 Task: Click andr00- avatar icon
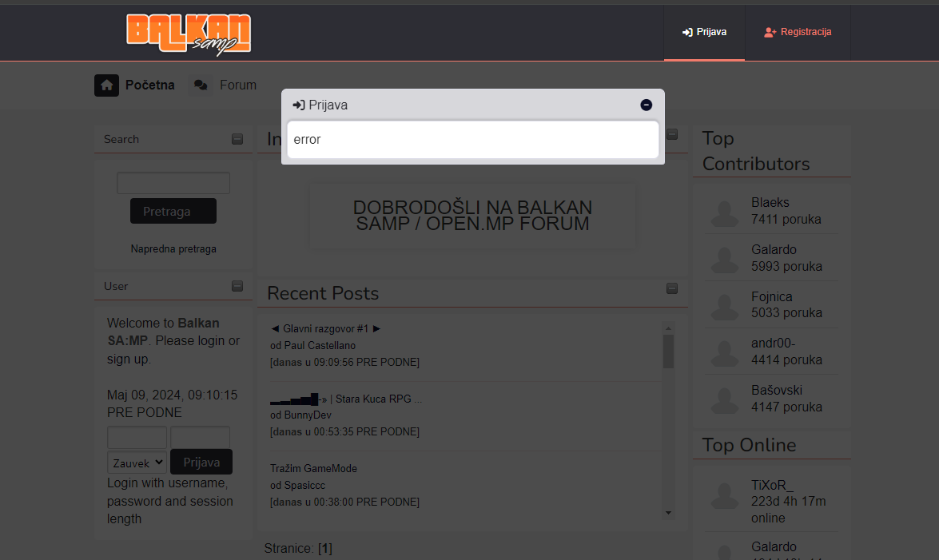pyautogui.click(x=725, y=353)
